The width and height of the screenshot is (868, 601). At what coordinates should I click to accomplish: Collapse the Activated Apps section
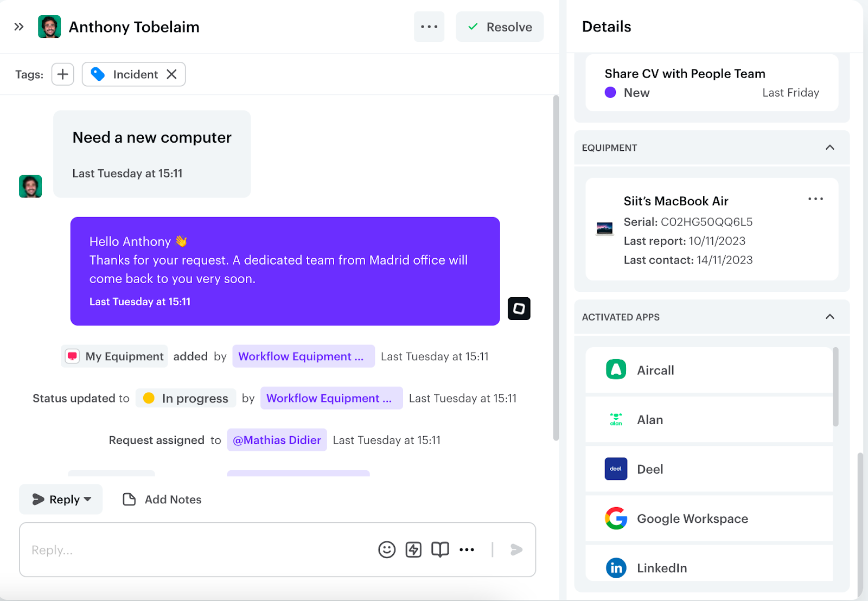point(829,316)
